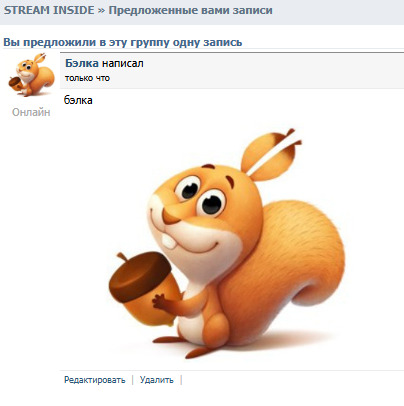
Task: Click the acorn in the large picture
Action: (x=143, y=287)
